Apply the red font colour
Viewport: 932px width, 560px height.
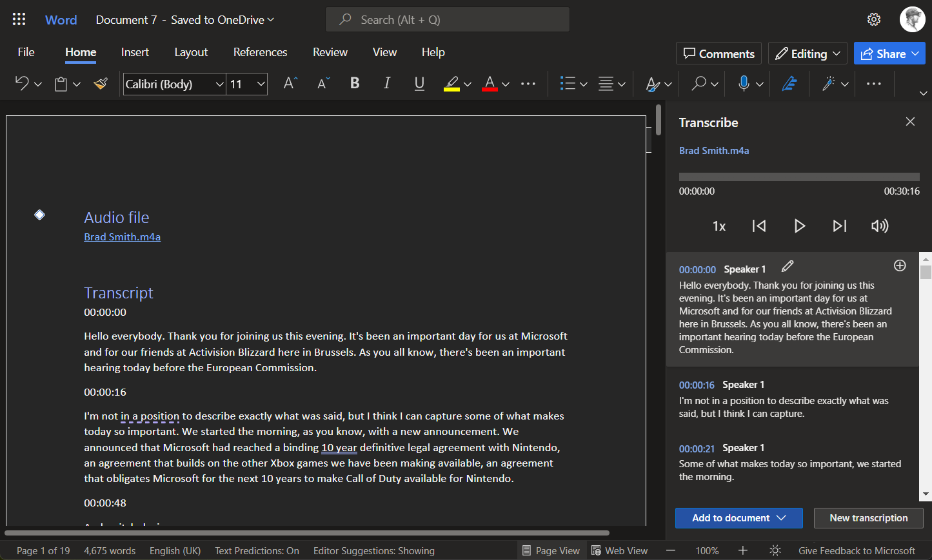(x=490, y=84)
